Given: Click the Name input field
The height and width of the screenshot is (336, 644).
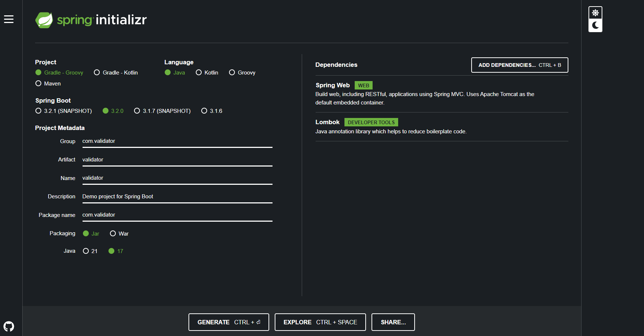Looking at the screenshot, I should tap(177, 178).
